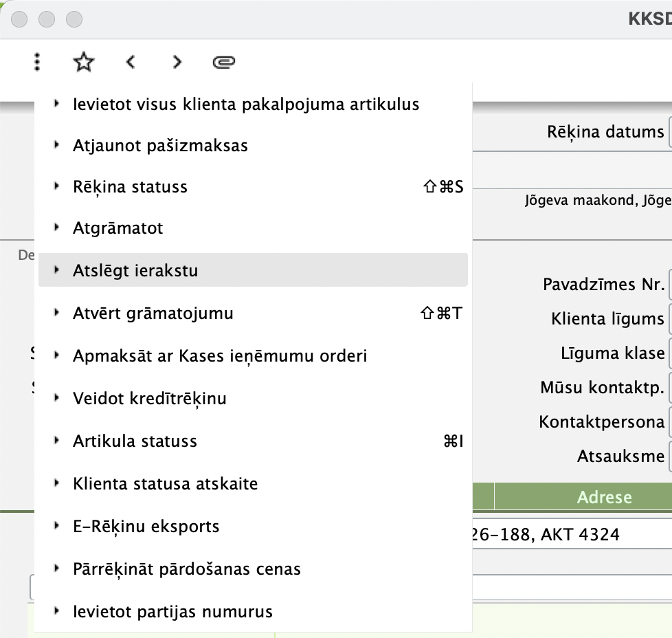The height and width of the screenshot is (638, 672).
Task: Bookmark this record using the star icon
Action: [83, 61]
